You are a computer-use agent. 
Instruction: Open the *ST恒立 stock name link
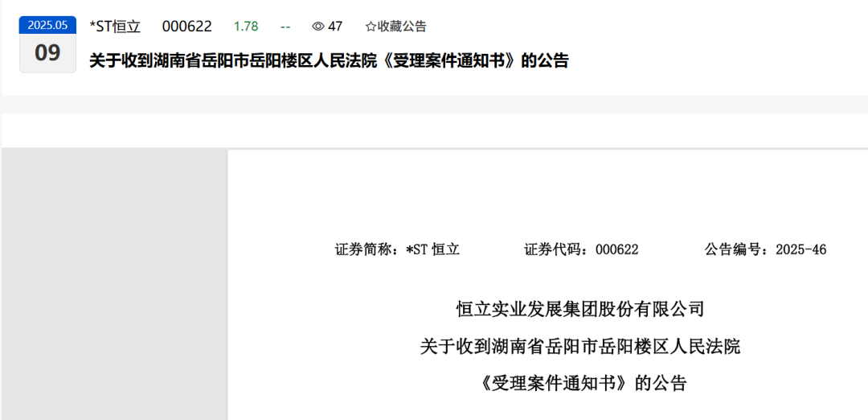click(115, 26)
